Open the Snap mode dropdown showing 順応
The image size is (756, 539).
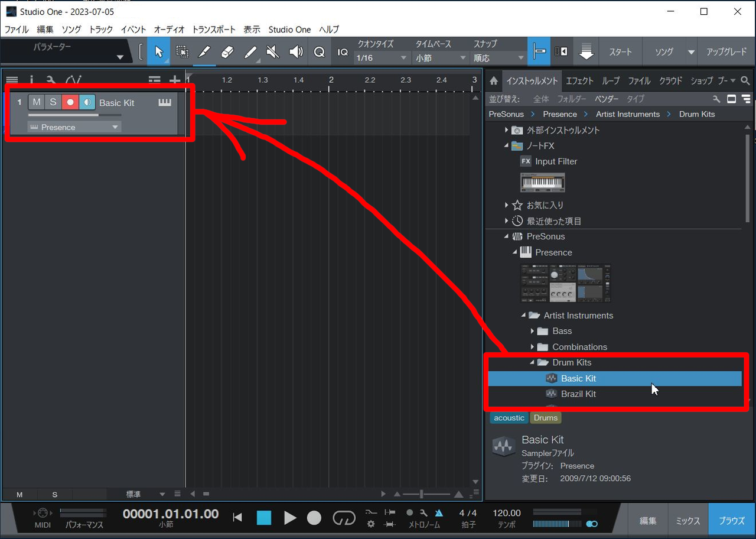coord(498,58)
